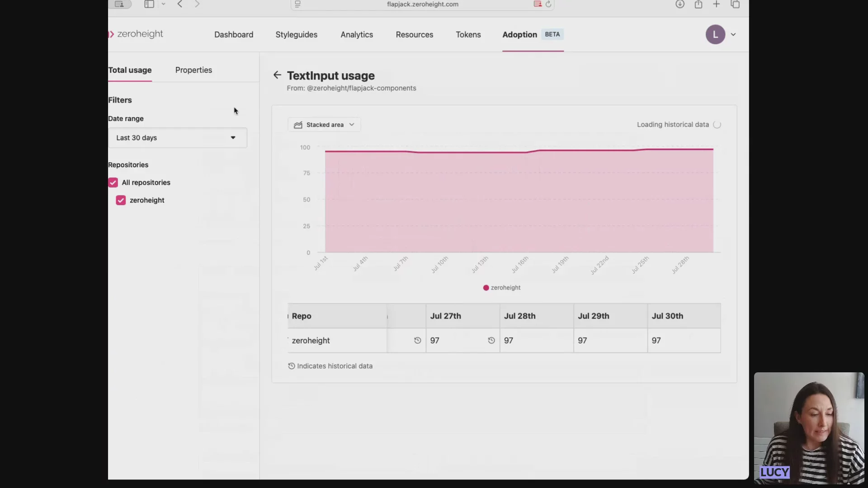Click the From: @zeroheight/flapjack-components text

(x=351, y=88)
